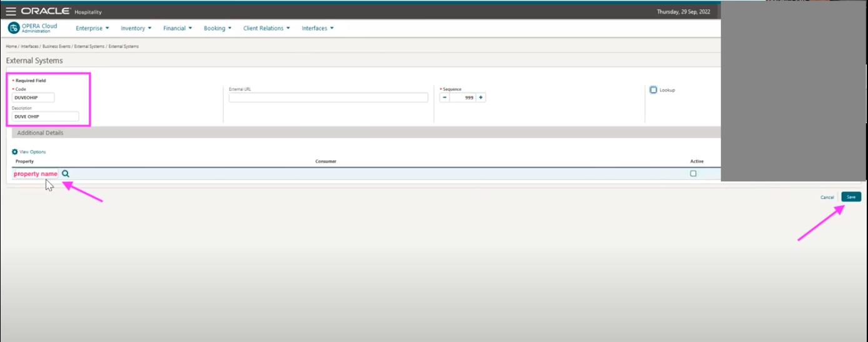Click the Sequence number field

[x=463, y=98]
